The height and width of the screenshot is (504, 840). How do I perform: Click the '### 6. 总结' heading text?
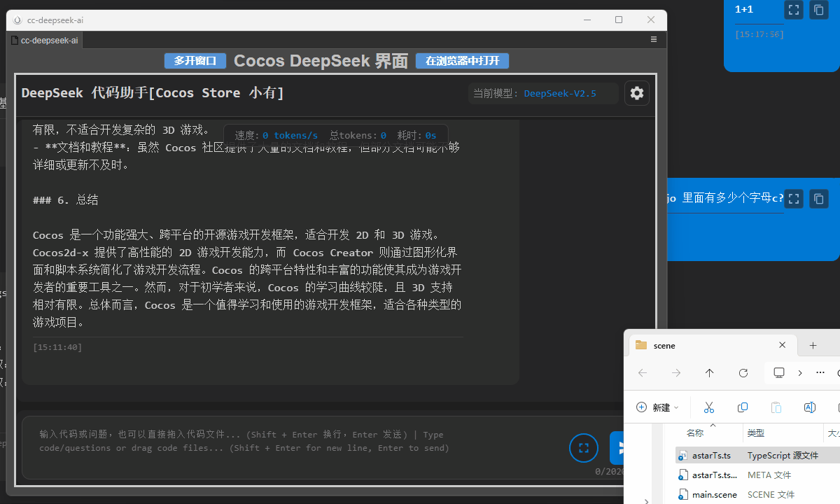pos(66,200)
